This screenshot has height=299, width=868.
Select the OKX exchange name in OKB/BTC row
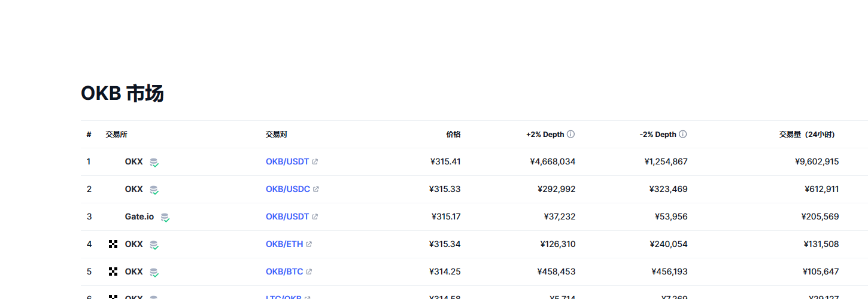pyautogui.click(x=134, y=271)
